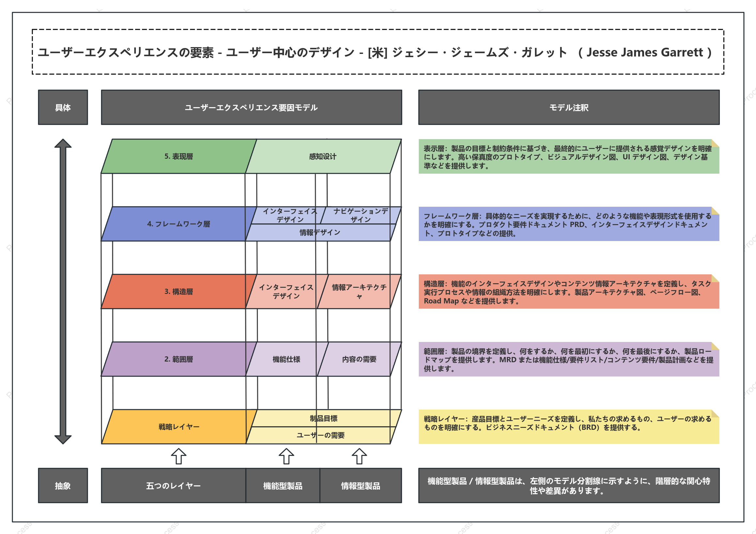Select インターフェイスデザイン in the structure layer
This screenshot has height=534, width=756.
(x=287, y=292)
